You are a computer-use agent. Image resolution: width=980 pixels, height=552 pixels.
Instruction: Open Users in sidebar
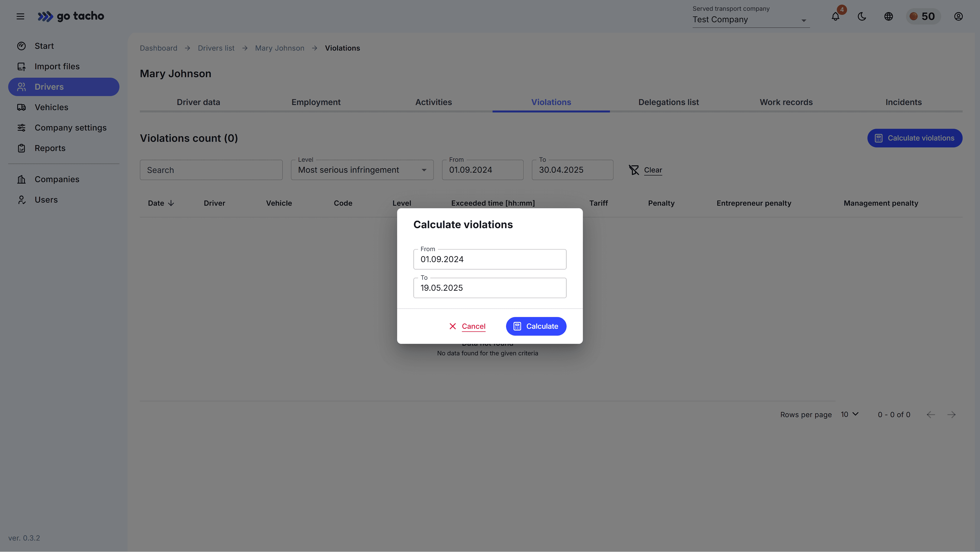pyautogui.click(x=64, y=200)
